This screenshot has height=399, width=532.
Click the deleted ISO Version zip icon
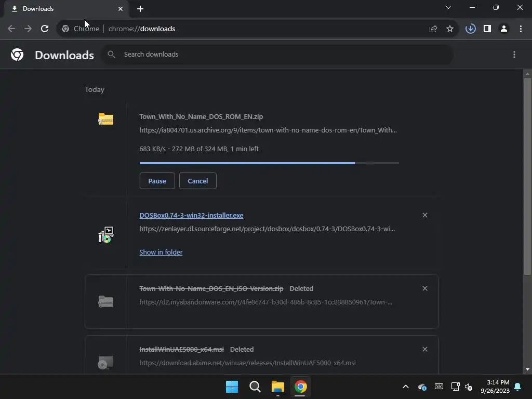pos(106,301)
